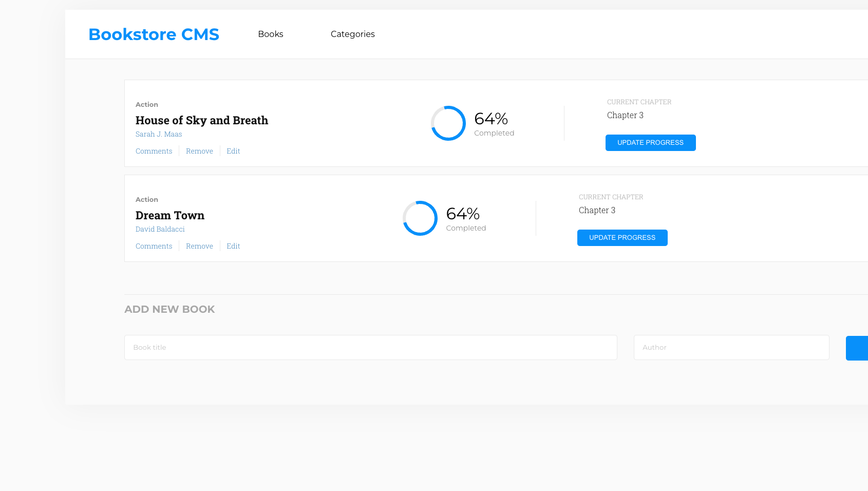Switch to the Categories page
This screenshot has width=868, height=491.
tap(352, 34)
